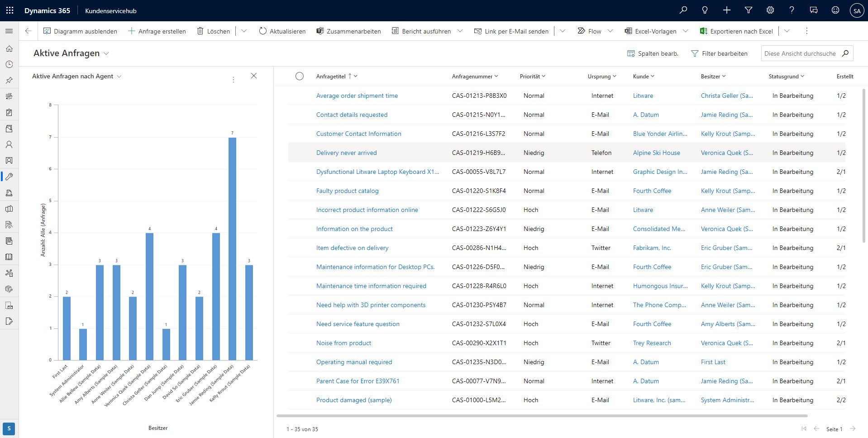
Task: Open Filter bearbeiten button
Action: 719,53
